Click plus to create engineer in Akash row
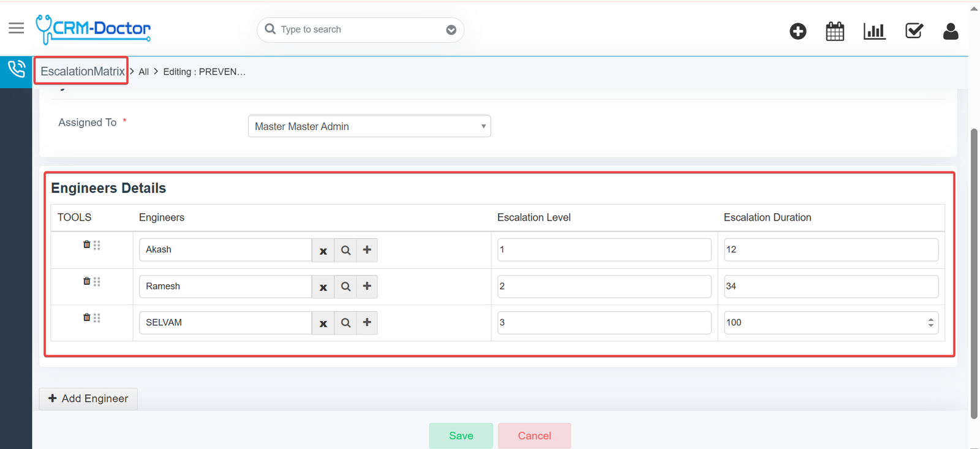 coord(367,250)
